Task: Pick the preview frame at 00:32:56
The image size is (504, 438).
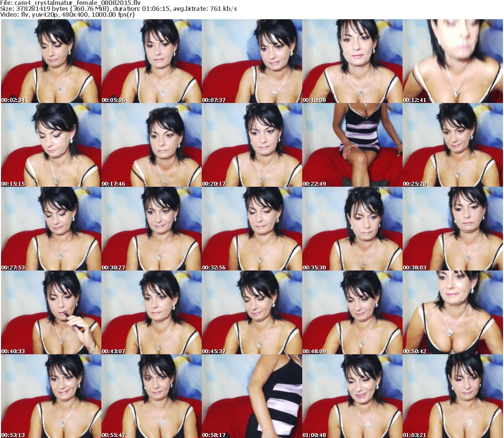Action: tap(252, 229)
